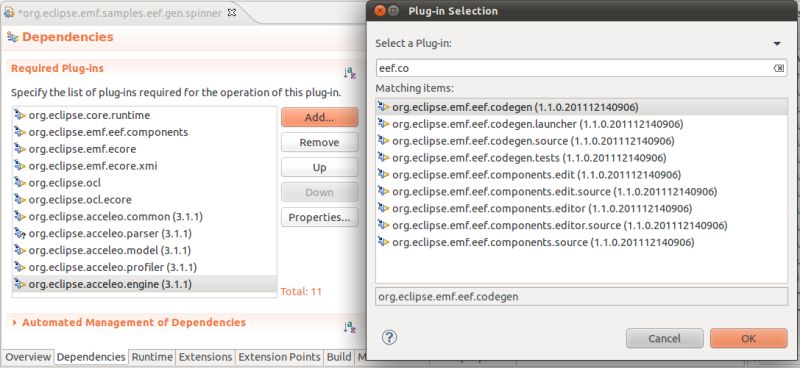Select org.eclipse.ocl required plug-in
The height and width of the screenshot is (368, 800).
click(144, 183)
